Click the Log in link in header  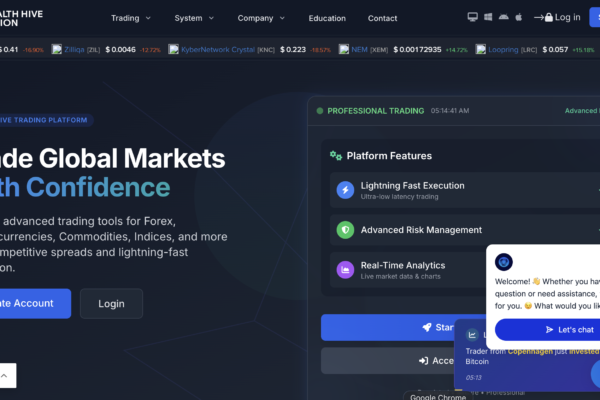(557, 17)
